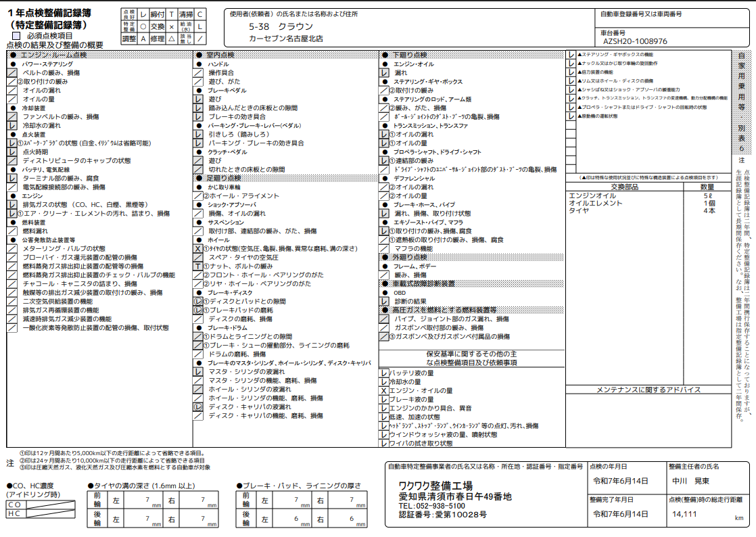756x537 pixels.
Task: Toggle the 操作具合 checkbox under ハンドル
Action: 197,73
